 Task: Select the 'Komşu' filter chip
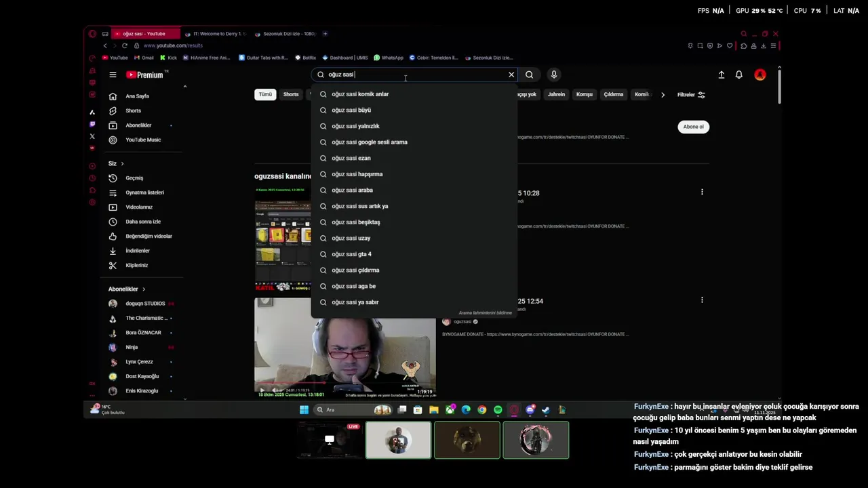(584, 94)
